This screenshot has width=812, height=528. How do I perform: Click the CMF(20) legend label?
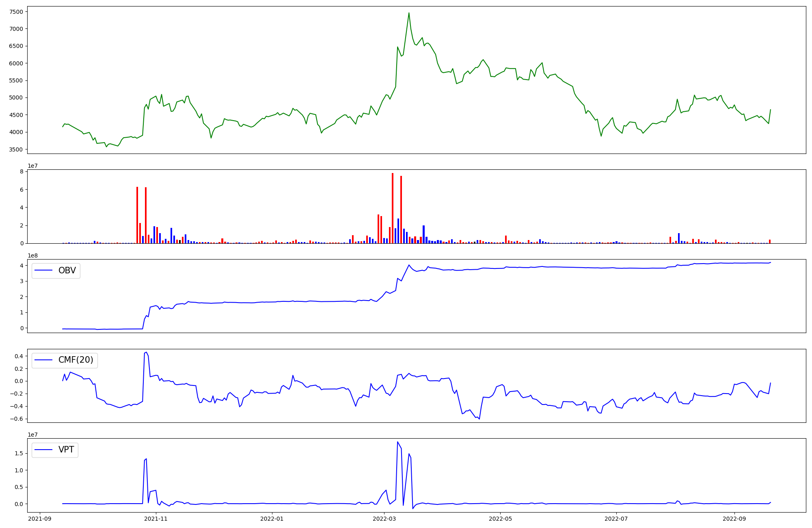tap(76, 360)
